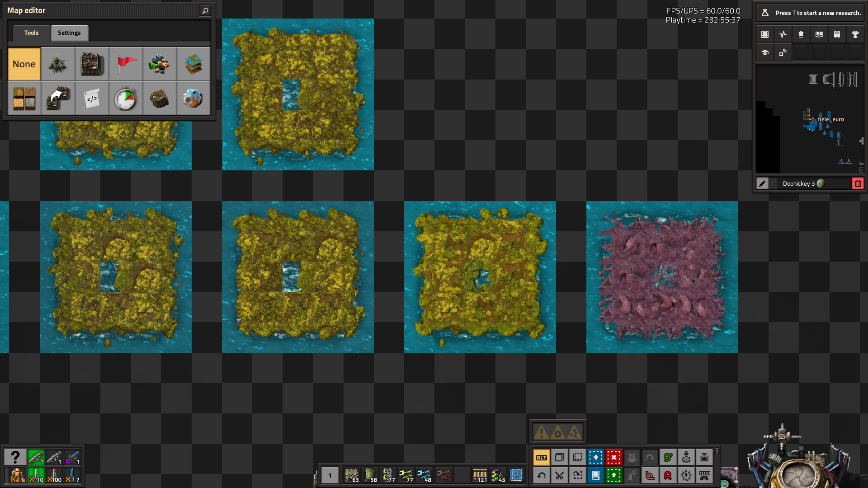This screenshot has width=868, height=488.
Task: Click 'Press T to start a new research'
Action: point(818,13)
